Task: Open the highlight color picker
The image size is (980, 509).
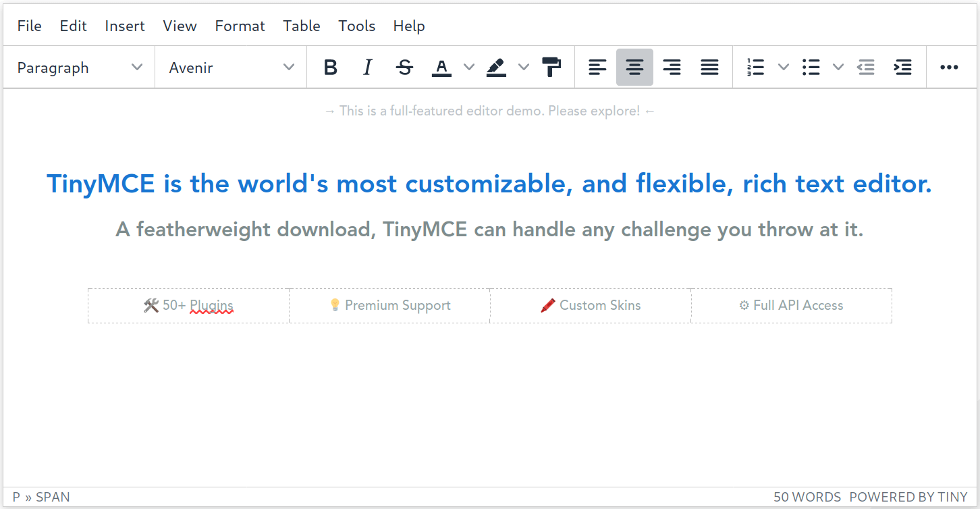Action: [x=524, y=67]
